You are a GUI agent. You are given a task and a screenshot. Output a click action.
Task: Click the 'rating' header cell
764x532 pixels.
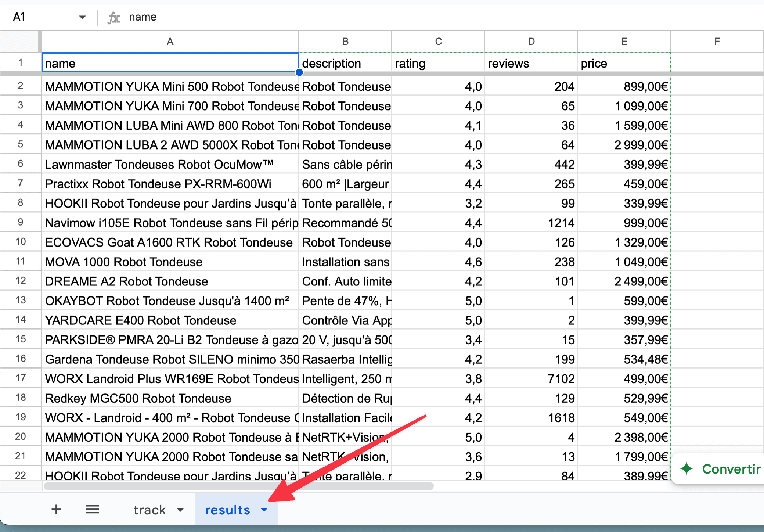click(438, 63)
